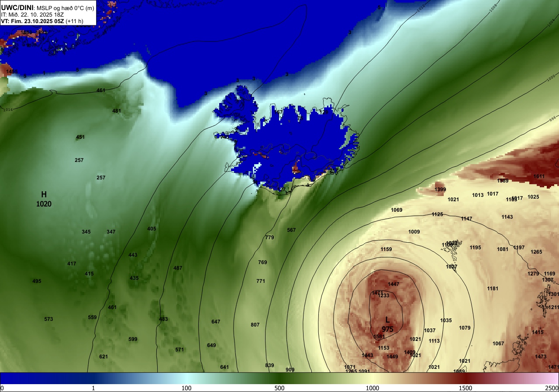Click the '345' height value
This screenshot has height=392, width=559.
[x=86, y=232]
